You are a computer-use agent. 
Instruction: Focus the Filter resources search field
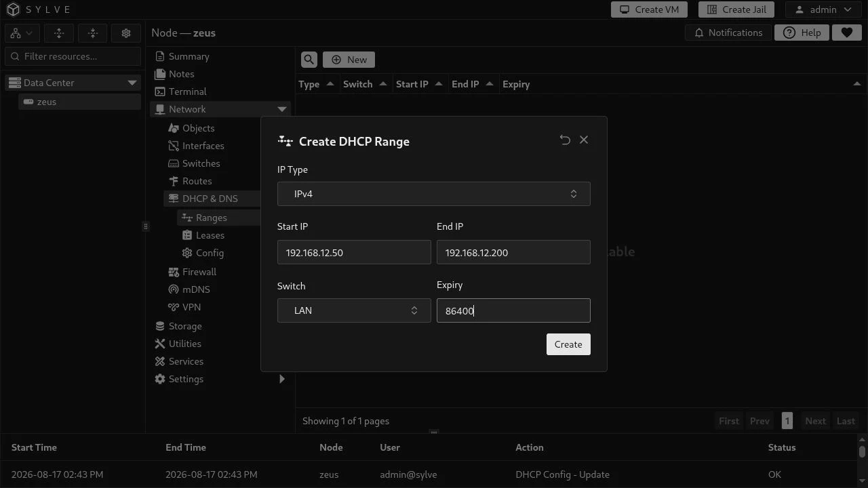tap(73, 56)
